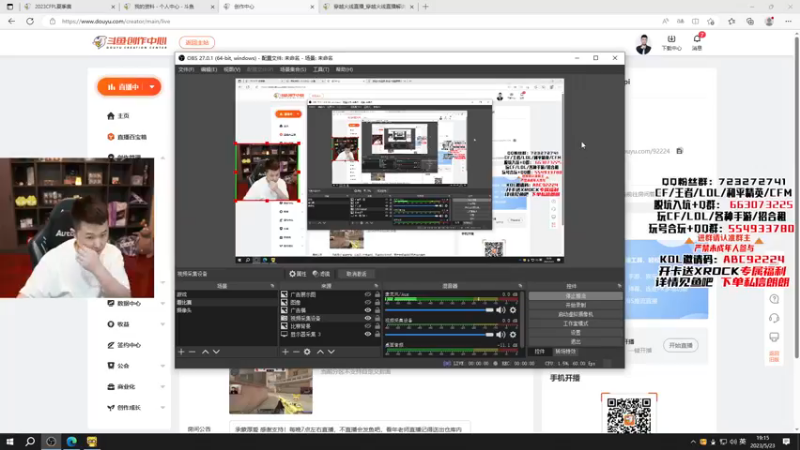Mute the 麦克风/Aux speaker icon
Image resolution: width=800 pixels, height=450 pixels.
(501, 310)
